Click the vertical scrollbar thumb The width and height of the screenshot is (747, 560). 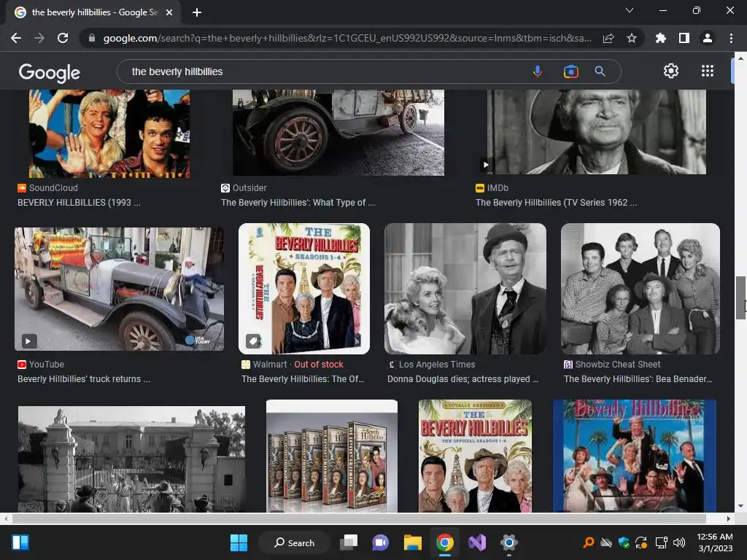coord(740,297)
